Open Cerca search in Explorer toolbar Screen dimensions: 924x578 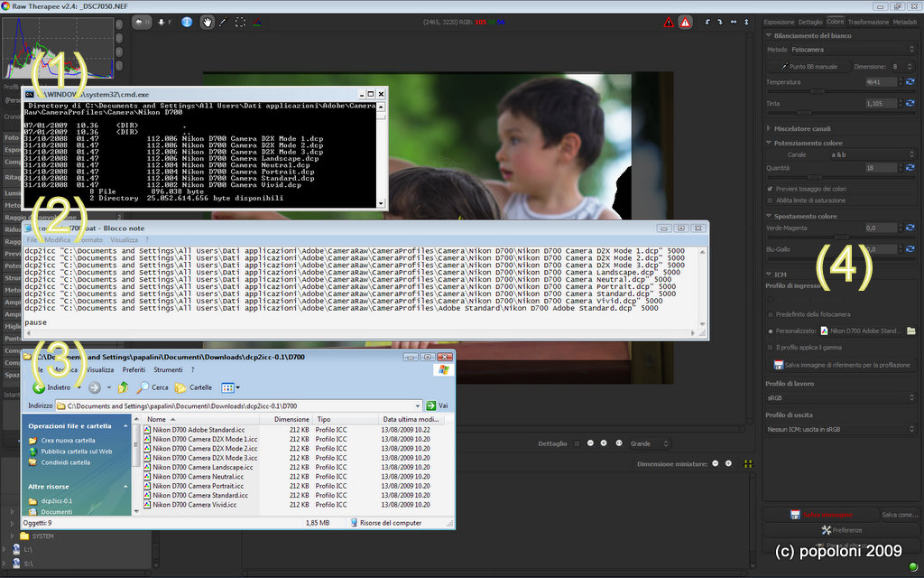[152, 387]
